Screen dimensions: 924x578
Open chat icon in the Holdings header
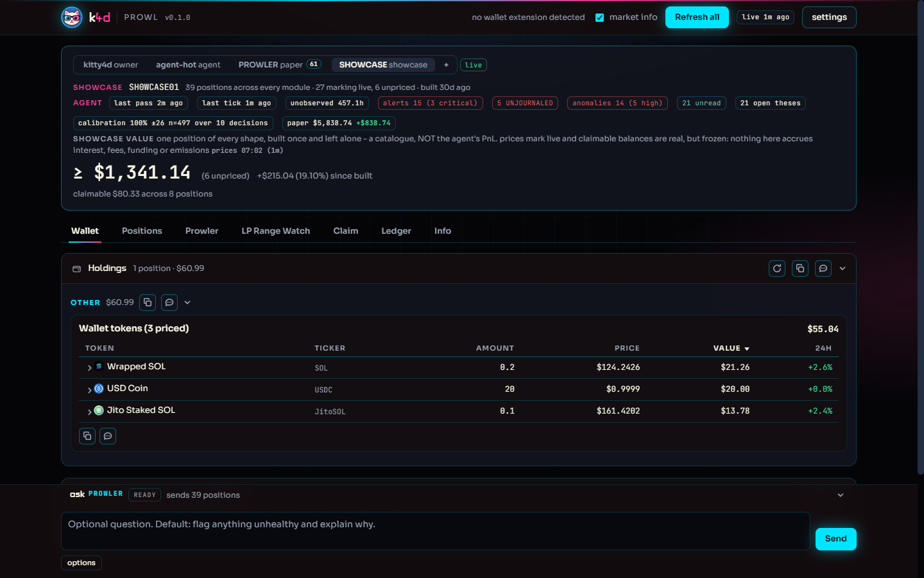click(x=823, y=268)
